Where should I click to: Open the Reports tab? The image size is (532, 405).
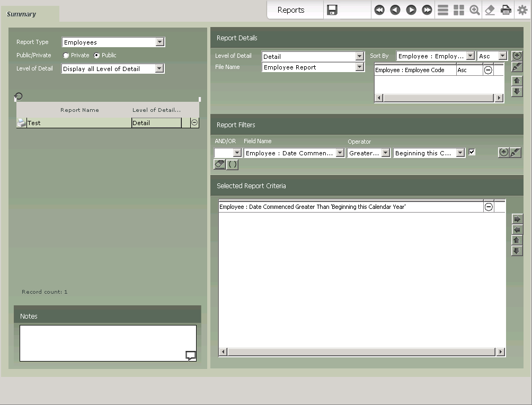point(291,10)
